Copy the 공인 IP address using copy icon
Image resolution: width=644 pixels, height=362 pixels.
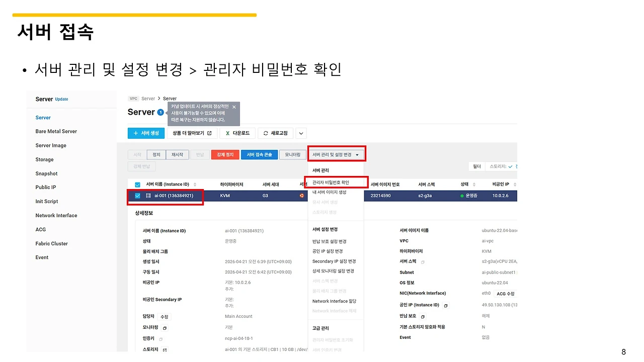click(x=447, y=305)
